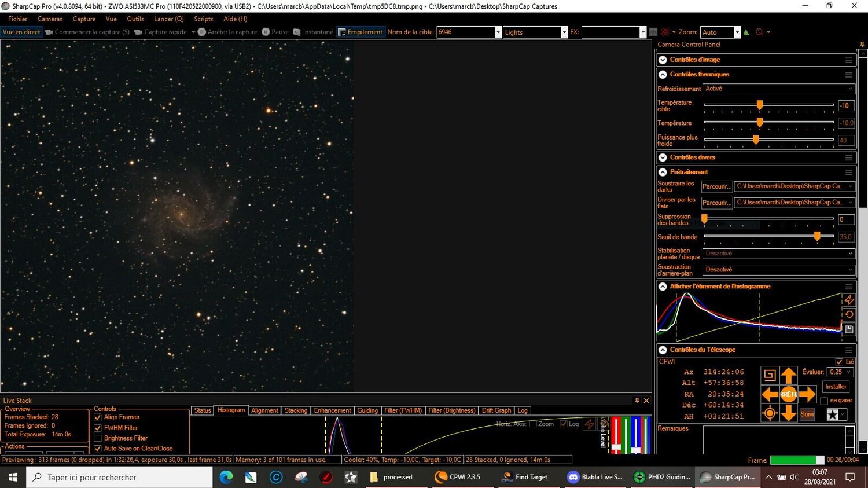Open the Outils menu
Viewport: 868px width, 488px height.
click(x=135, y=19)
